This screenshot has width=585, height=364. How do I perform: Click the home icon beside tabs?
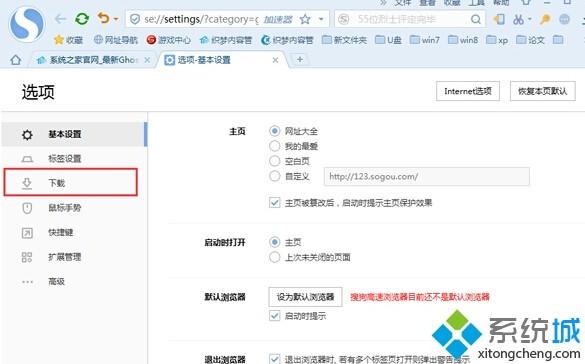pos(15,60)
